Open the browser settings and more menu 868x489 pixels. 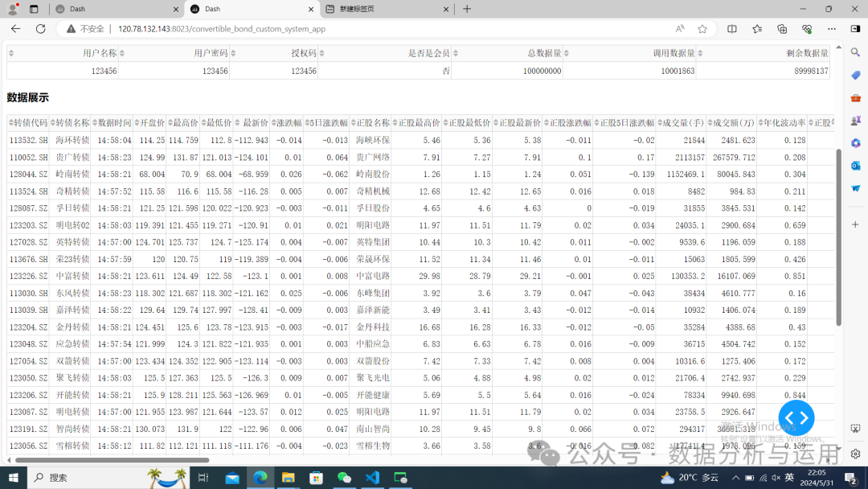832,29
